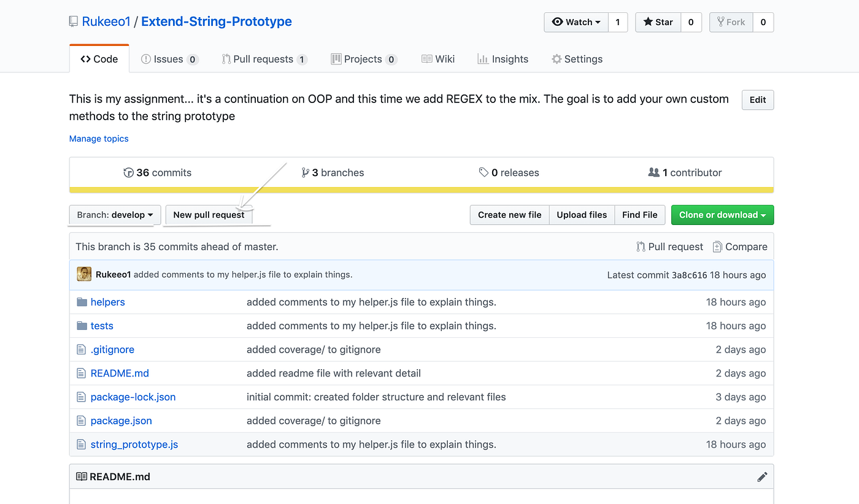Click the Manage topics link
This screenshot has height=504, width=859.
99,139
